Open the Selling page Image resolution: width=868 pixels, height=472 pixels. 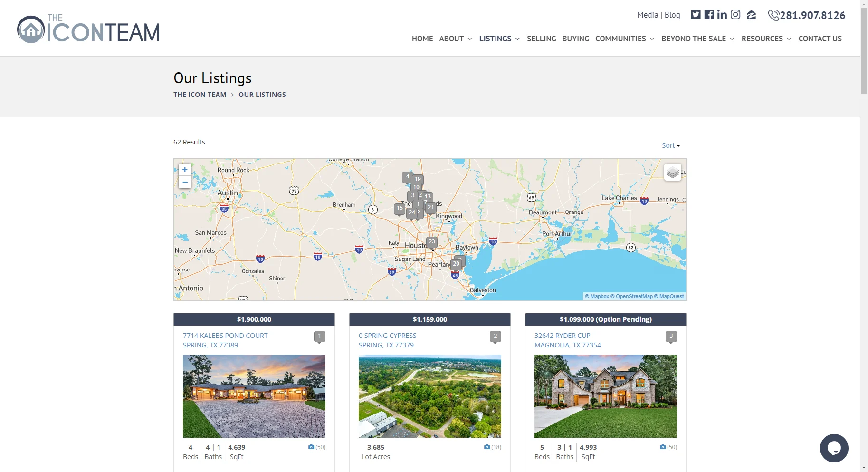tap(541, 39)
